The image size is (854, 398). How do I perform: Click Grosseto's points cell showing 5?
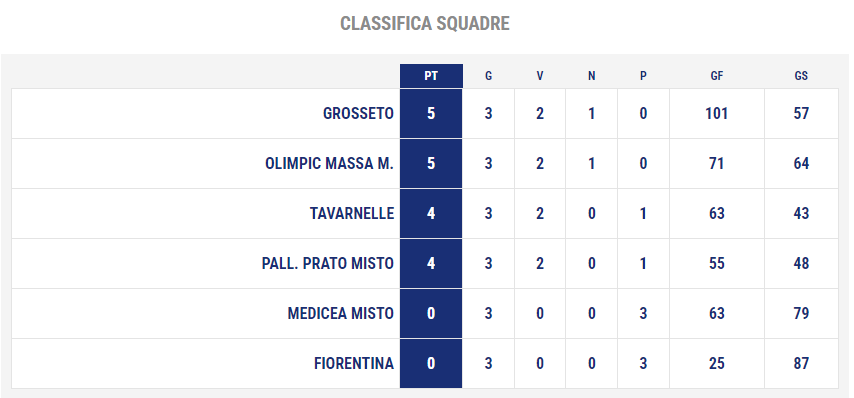(x=431, y=114)
